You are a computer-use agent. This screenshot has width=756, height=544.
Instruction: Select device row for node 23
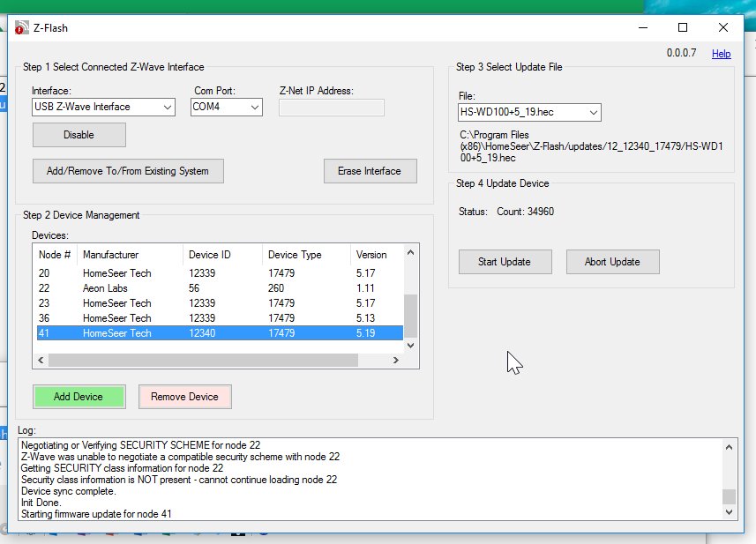[220, 303]
